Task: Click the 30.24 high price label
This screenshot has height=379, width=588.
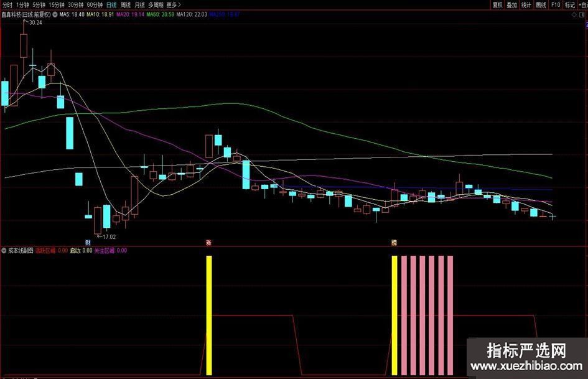Action: pos(35,22)
